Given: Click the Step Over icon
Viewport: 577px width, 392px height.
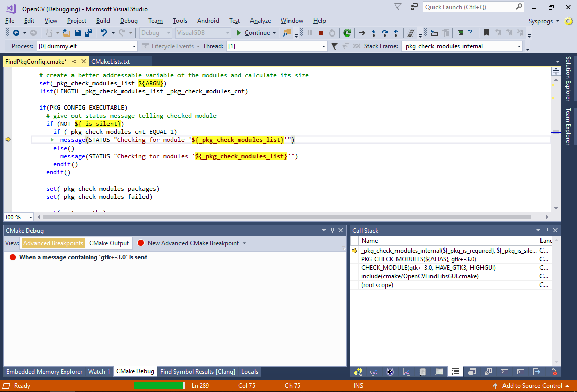Looking at the screenshot, I should point(384,33).
